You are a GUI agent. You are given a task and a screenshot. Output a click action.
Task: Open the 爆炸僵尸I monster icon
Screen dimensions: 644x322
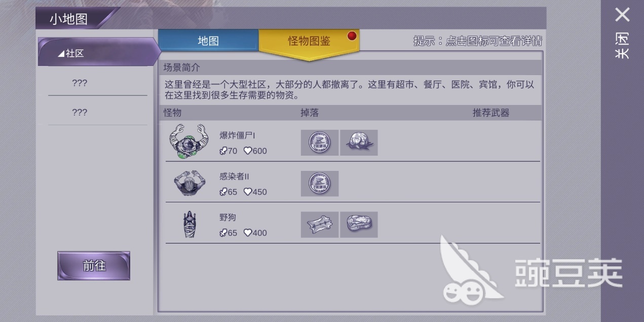(x=186, y=140)
